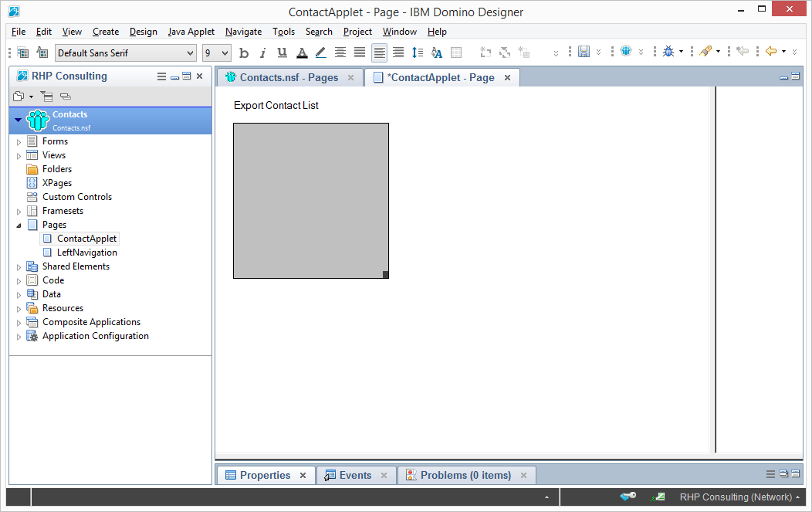Open the Events panel tab
Viewport: 812px width, 512px height.
(x=355, y=475)
